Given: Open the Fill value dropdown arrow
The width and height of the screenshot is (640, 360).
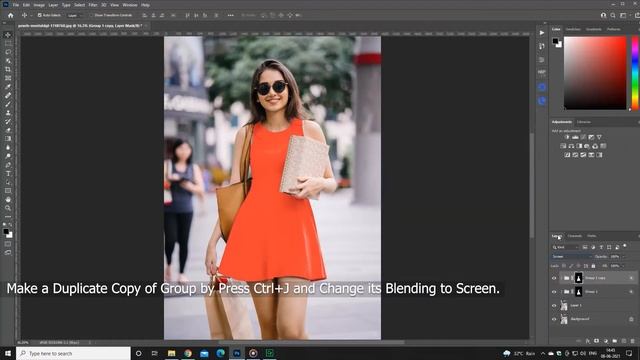Looking at the screenshot, I should pyautogui.click(x=624, y=266).
